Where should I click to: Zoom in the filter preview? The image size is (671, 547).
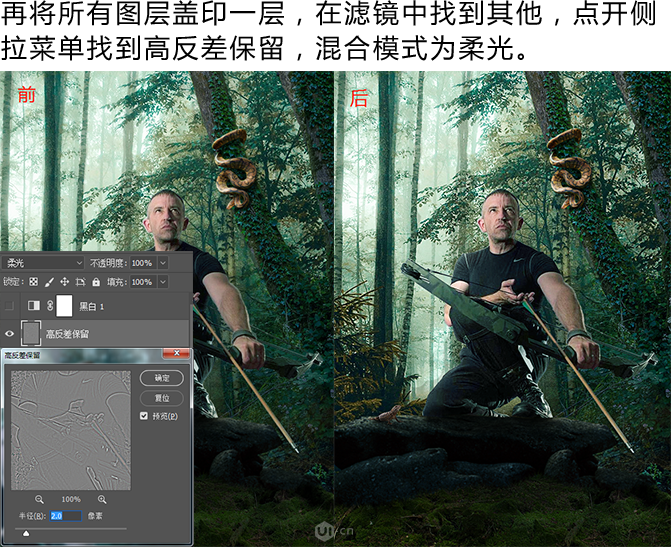pyautogui.click(x=102, y=499)
